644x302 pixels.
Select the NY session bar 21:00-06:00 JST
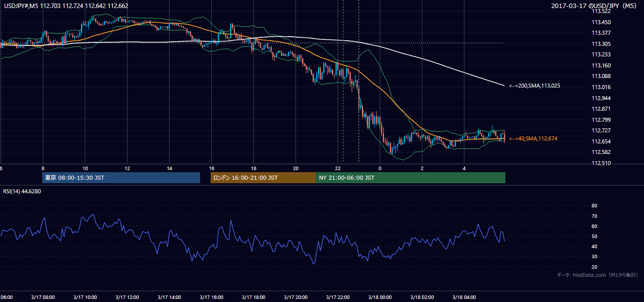coord(410,178)
